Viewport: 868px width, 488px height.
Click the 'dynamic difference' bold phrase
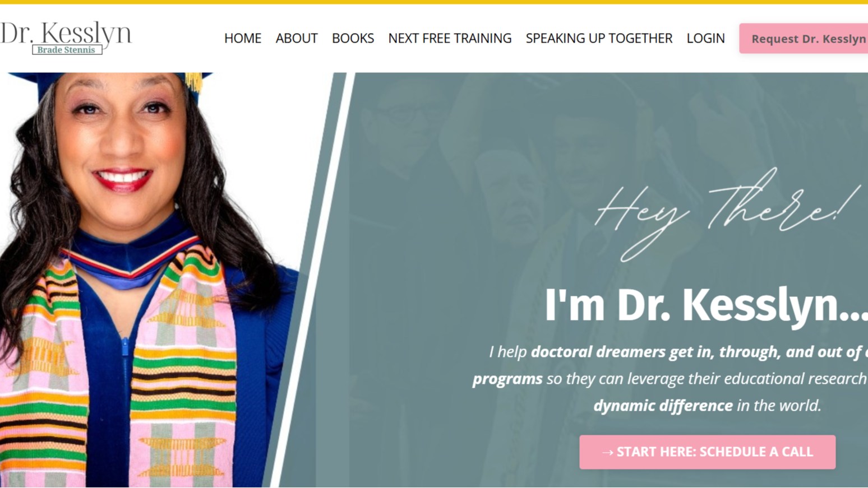[x=663, y=406]
